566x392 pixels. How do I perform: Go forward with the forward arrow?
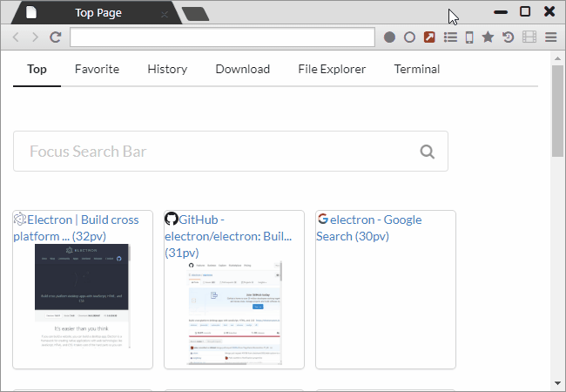pyautogui.click(x=35, y=37)
